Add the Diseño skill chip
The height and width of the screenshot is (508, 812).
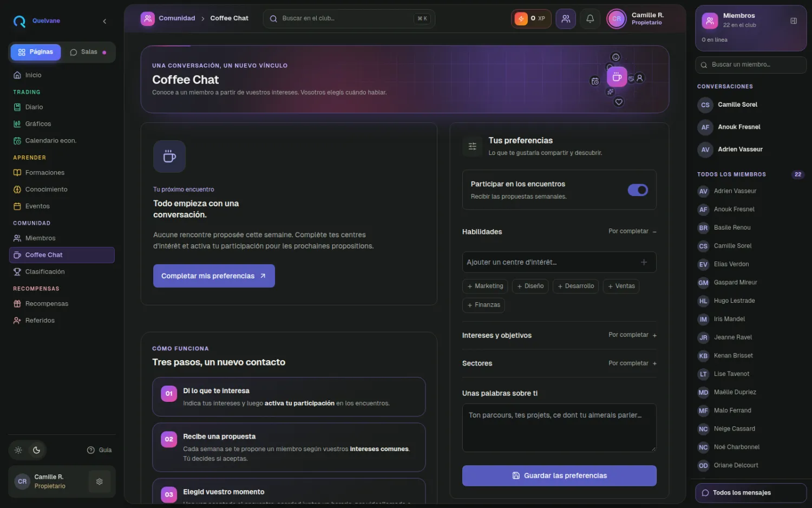click(530, 286)
